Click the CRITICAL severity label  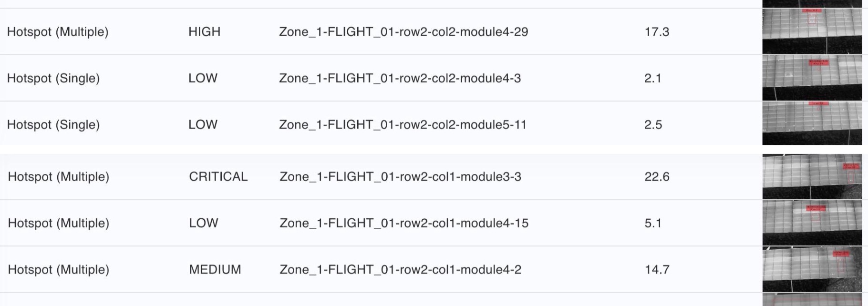click(218, 177)
